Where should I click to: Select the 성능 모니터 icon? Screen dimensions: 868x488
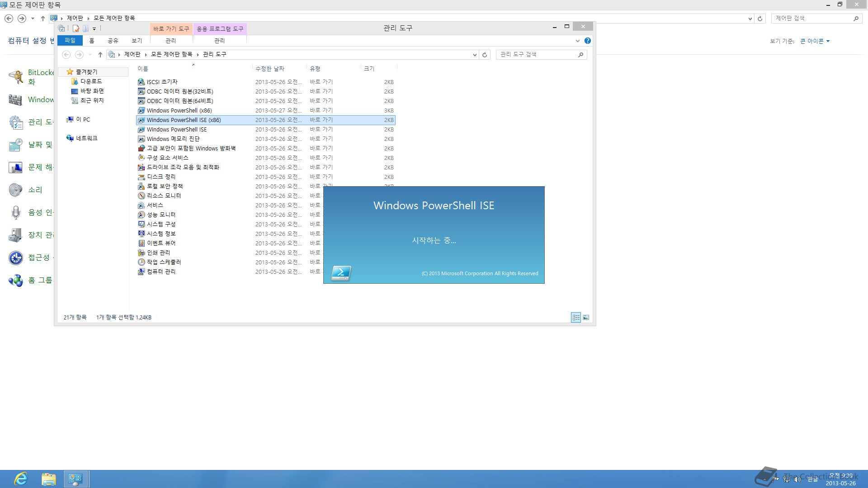(x=142, y=215)
